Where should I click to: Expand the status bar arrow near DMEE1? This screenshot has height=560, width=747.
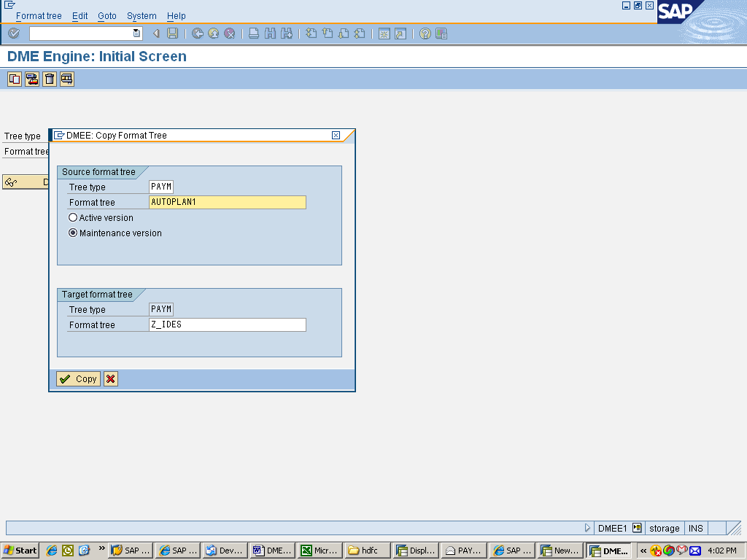588,527
